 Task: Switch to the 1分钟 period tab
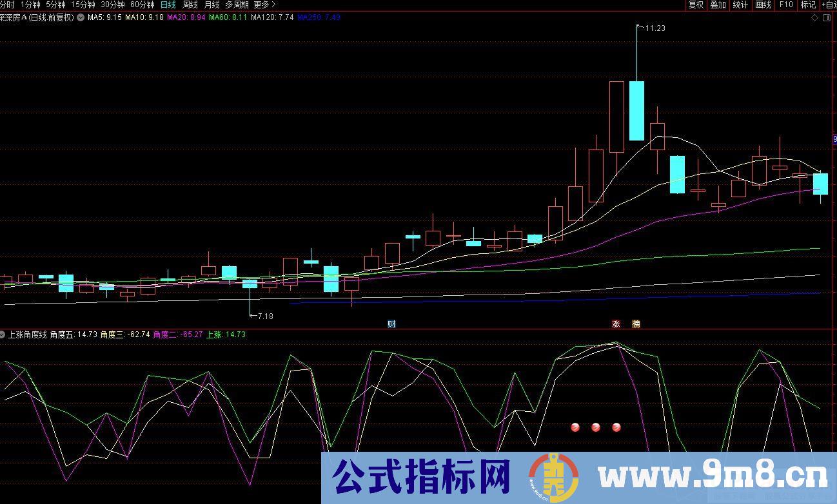click(x=30, y=5)
